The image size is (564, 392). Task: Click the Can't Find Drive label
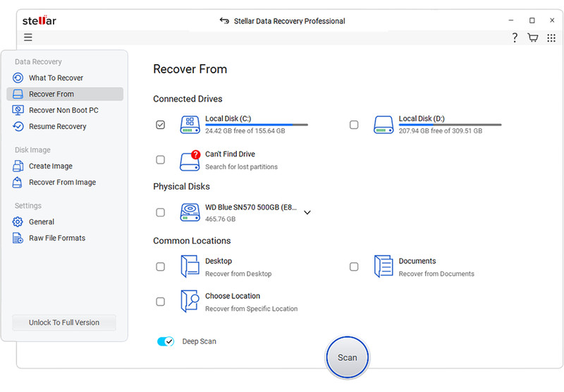(x=230, y=154)
